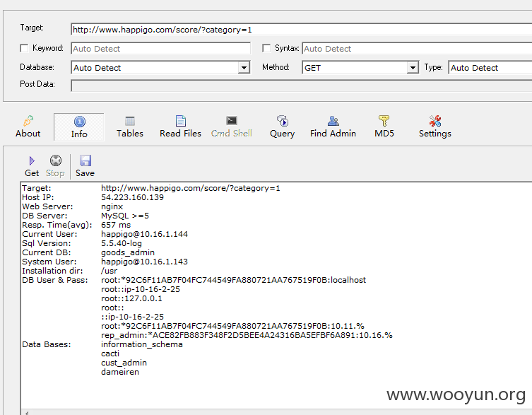
Task: Click the Stop button
Action: pyautogui.click(x=55, y=166)
